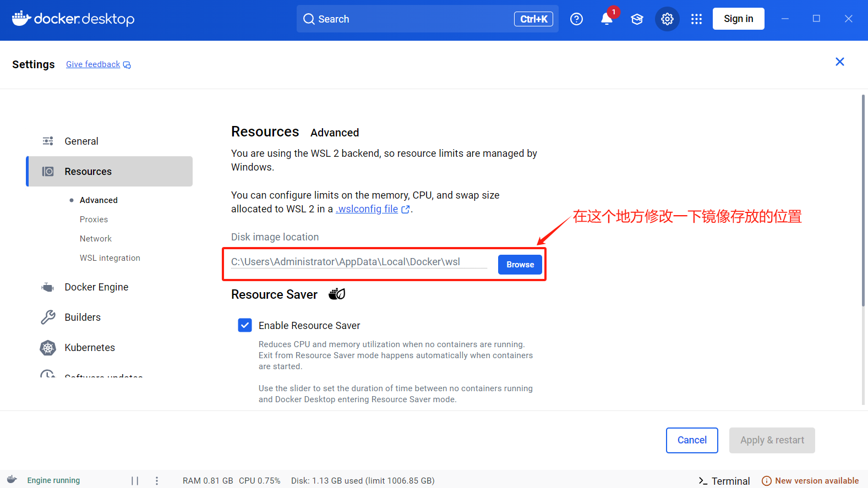This screenshot has width=868, height=488.
Task: Open the Terminal from status bar
Action: (x=724, y=481)
